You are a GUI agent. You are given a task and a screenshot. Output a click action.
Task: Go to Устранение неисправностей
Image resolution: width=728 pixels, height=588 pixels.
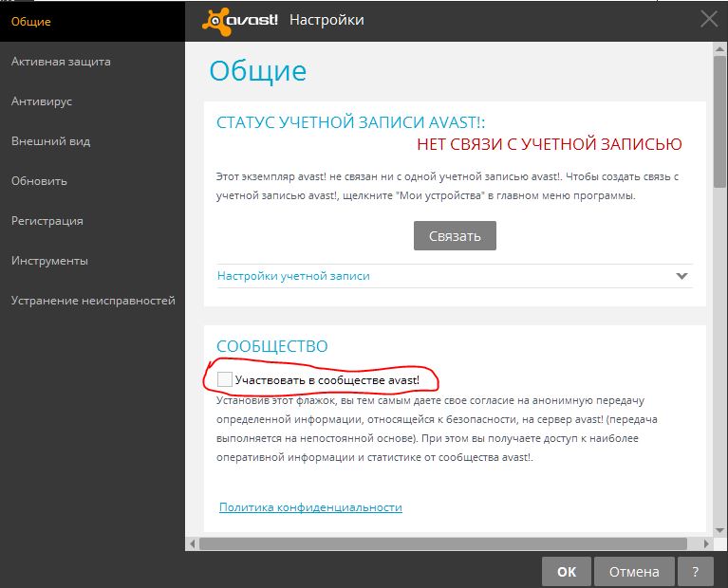click(93, 301)
